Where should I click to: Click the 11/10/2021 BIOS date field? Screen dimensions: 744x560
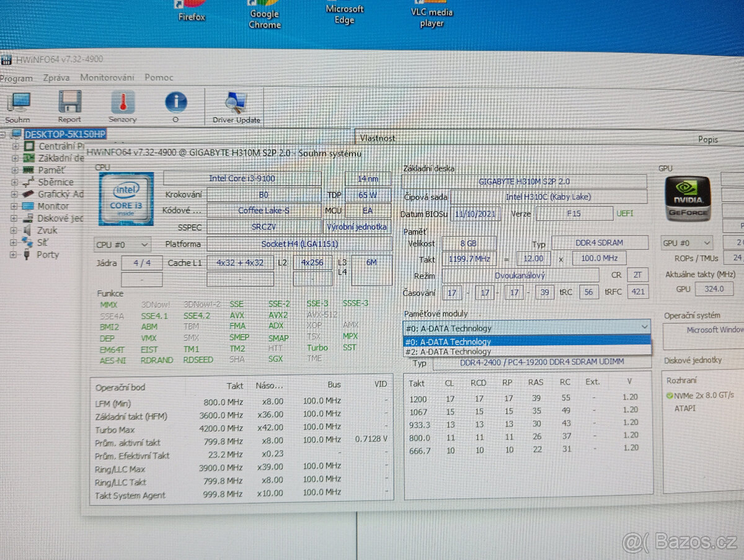point(476,213)
